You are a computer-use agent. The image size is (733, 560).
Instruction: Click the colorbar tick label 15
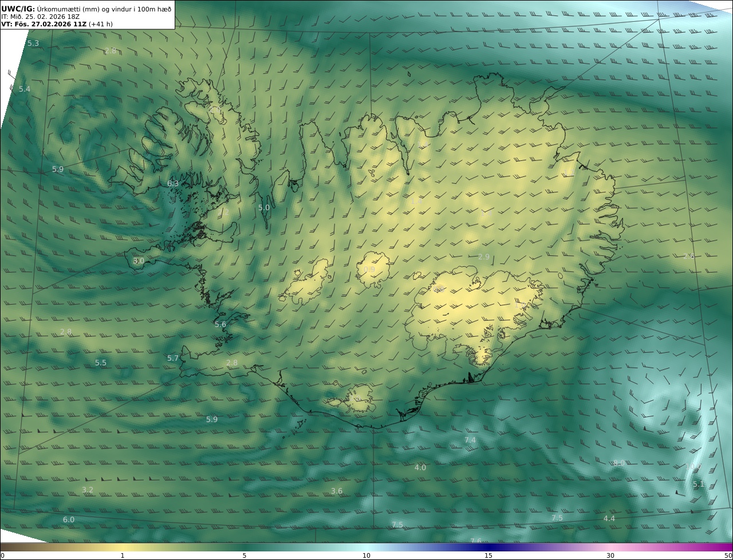(488, 555)
